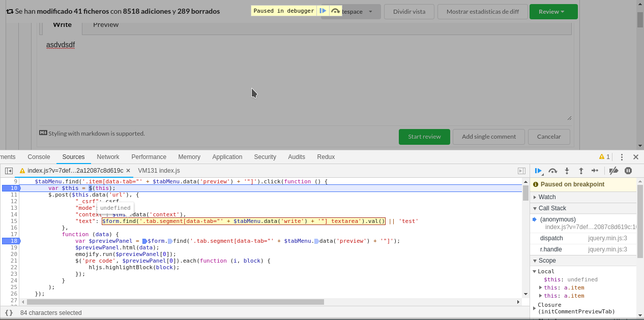Open the Security tab
Image resolution: width=644 pixels, height=320 pixels.
(265, 157)
